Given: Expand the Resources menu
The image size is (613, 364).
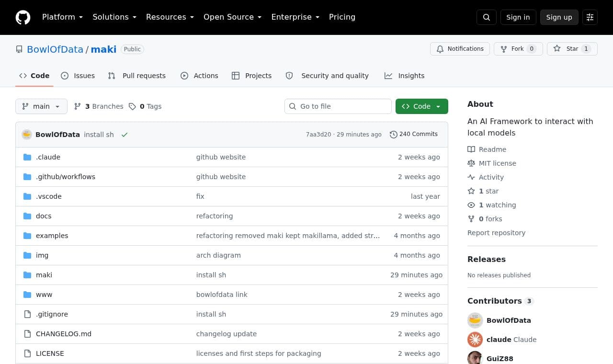Looking at the screenshot, I should coord(170,17).
